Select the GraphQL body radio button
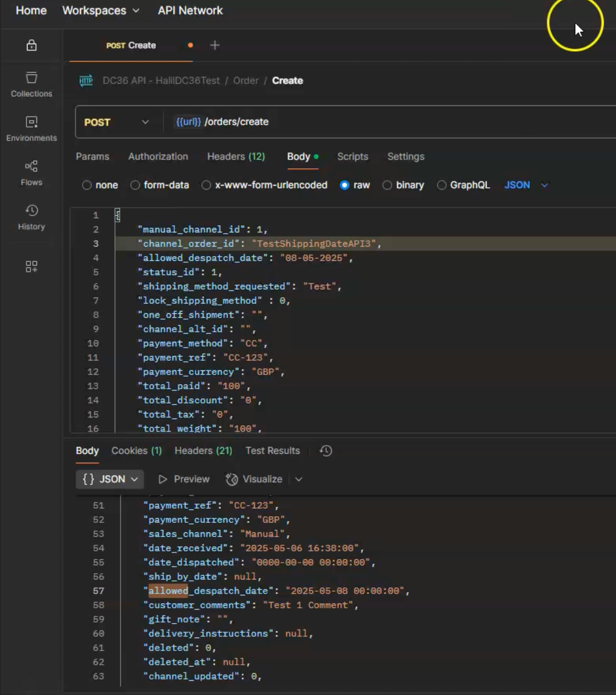Viewport: 616px width, 695px height. coord(442,185)
